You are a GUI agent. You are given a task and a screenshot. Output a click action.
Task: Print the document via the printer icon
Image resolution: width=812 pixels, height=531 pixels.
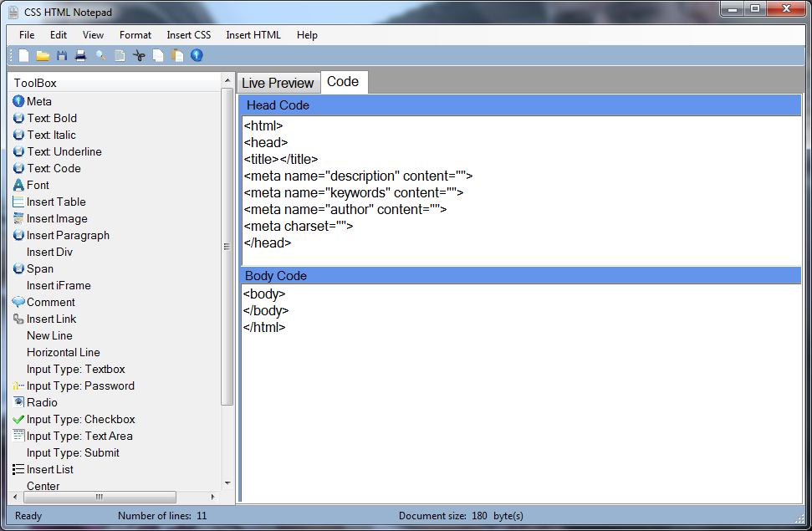tap(80, 55)
